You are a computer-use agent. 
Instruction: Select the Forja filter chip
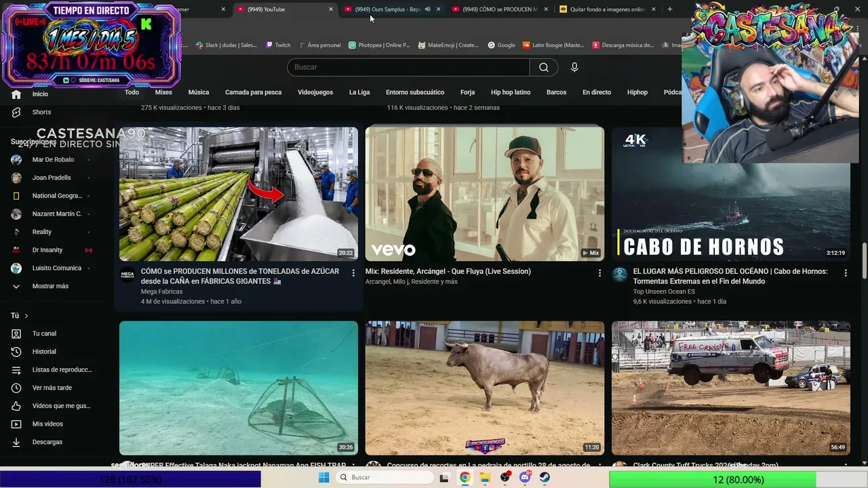tap(467, 92)
